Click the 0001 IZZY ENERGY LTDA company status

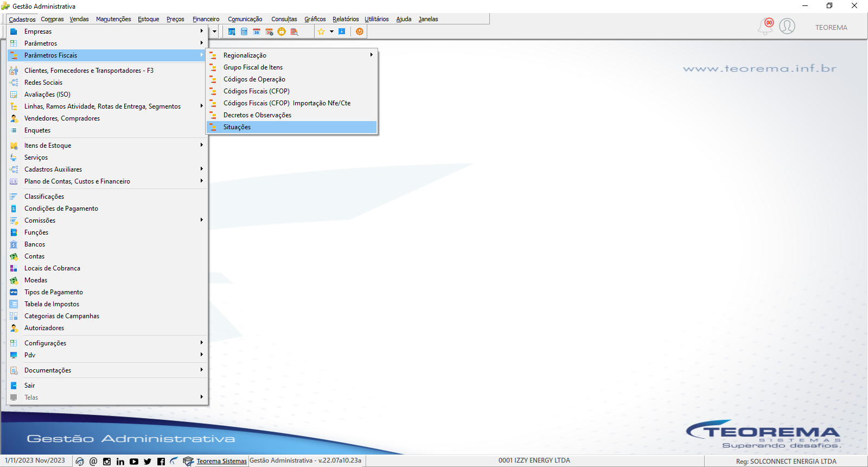point(534,460)
